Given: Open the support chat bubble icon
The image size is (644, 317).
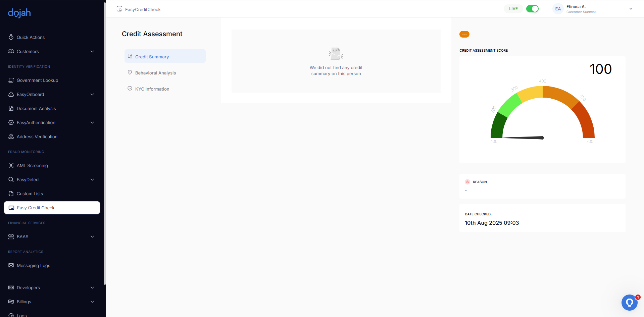Looking at the screenshot, I should tap(629, 303).
